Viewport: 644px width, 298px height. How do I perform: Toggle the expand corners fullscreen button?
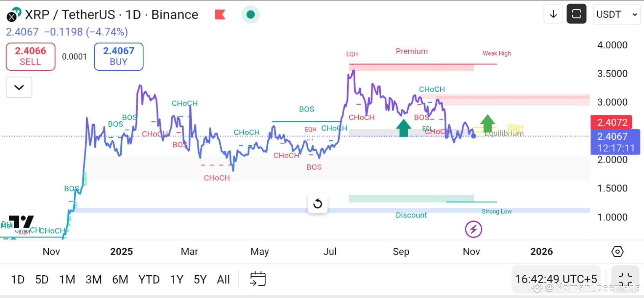[625, 279]
